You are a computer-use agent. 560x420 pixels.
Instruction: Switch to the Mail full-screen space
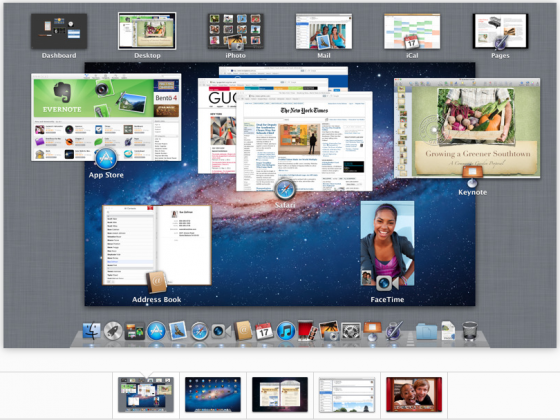(x=324, y=31)
